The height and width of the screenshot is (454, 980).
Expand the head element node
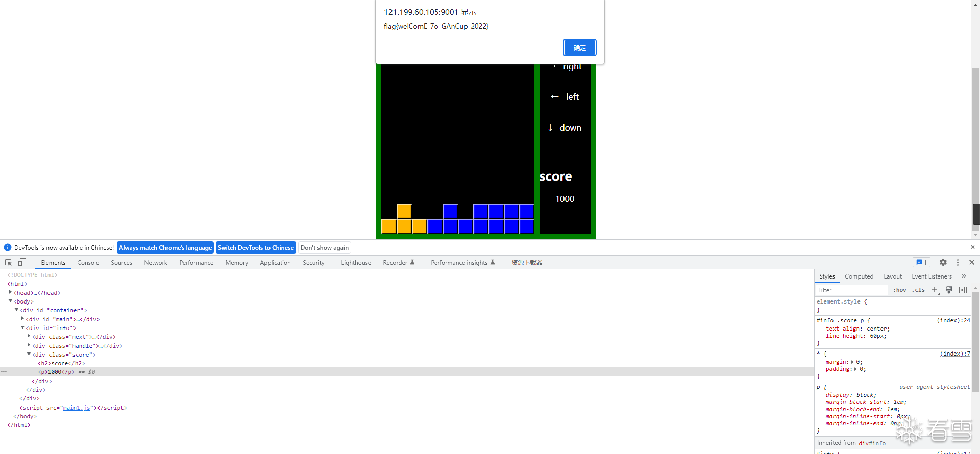pyautogui.click(x=10, y=292)
